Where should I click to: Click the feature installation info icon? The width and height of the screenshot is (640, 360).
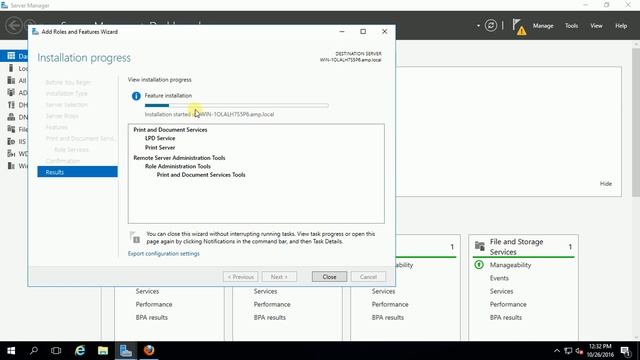tap(136, 96)
